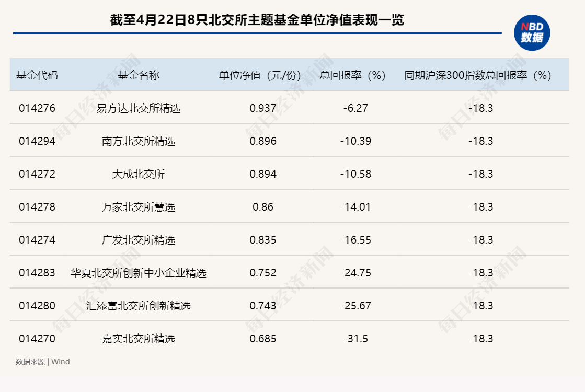This screenshot has width=585, height=392.
Task: Select fund name 广发北交所精选
Action: 139,239
